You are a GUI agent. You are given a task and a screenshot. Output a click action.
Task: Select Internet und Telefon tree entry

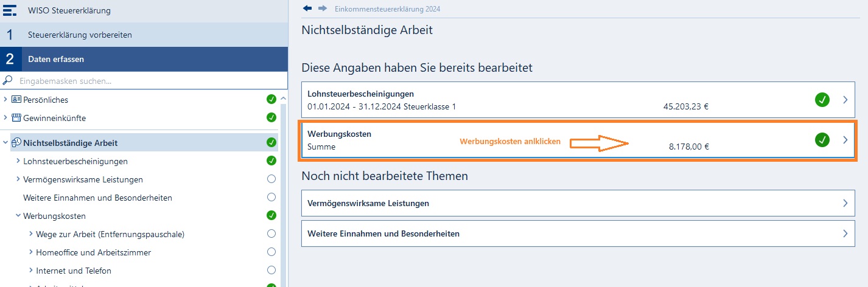coord(74,271)
